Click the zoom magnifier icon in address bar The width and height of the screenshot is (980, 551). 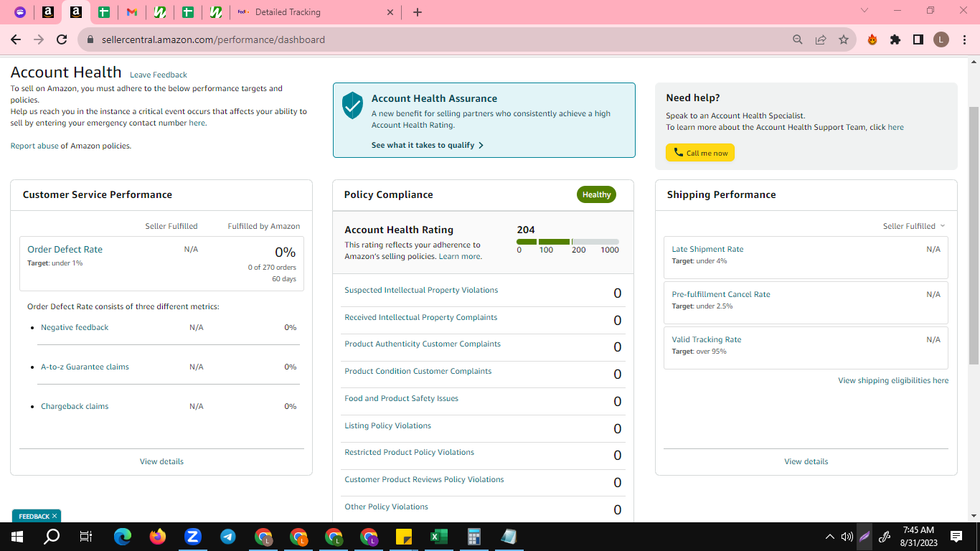(798, 40)
